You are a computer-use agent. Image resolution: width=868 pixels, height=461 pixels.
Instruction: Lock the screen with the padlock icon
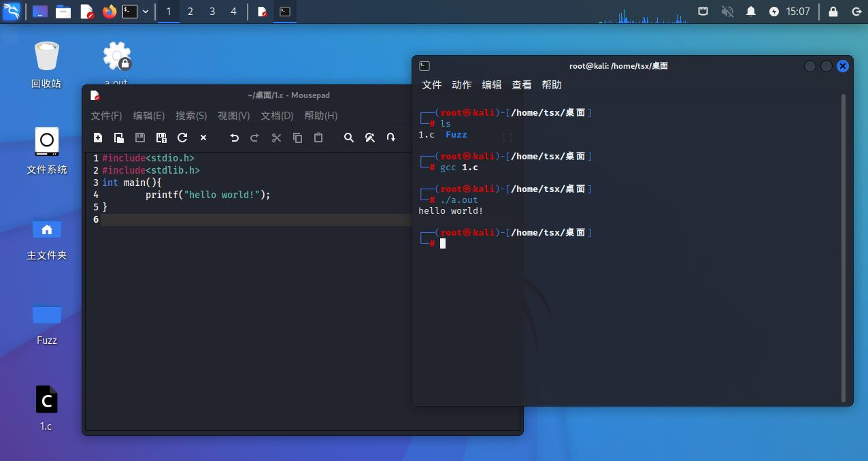coord(833,12)
